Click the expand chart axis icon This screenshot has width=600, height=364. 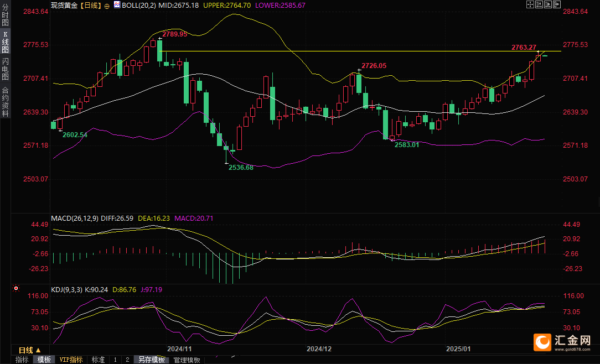click(548, 4)
